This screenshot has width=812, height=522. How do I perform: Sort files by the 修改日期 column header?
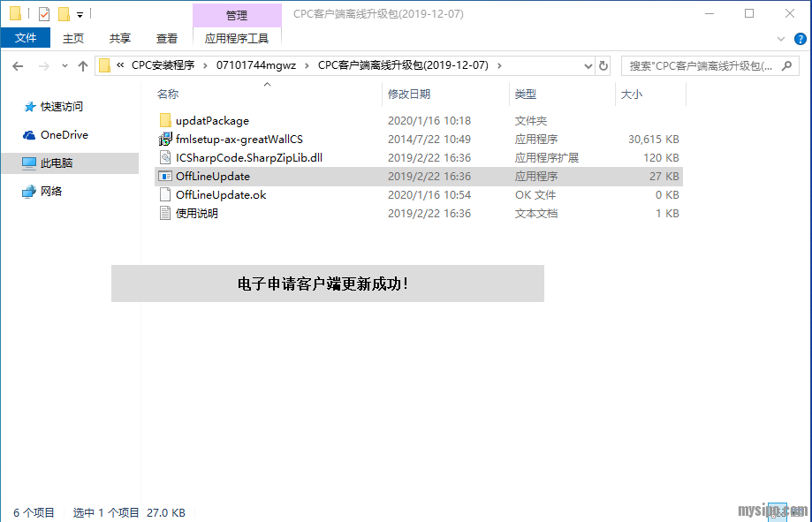409,94
